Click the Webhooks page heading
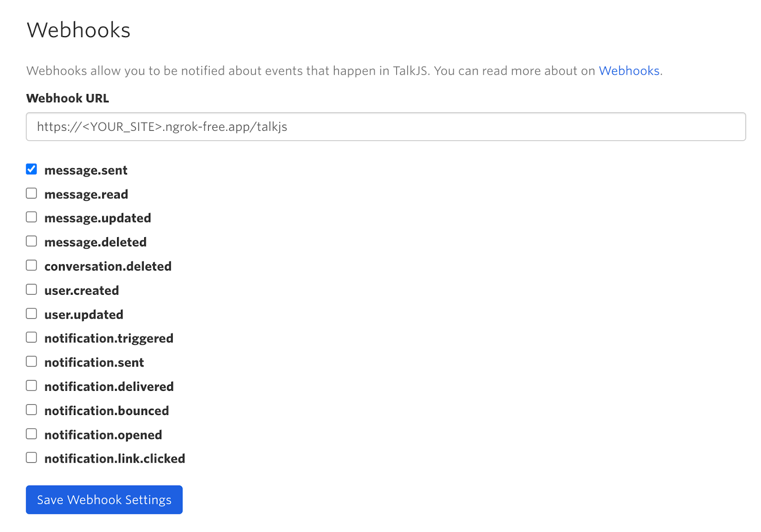Screen dimensions: 761x532 click(x=78, y=29)
